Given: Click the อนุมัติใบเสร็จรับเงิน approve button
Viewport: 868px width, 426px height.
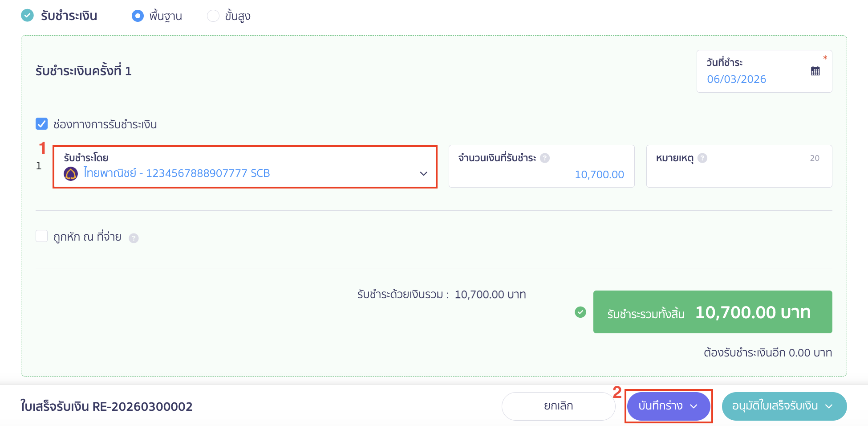Looking at the screenshot, I should click(775, 406).
